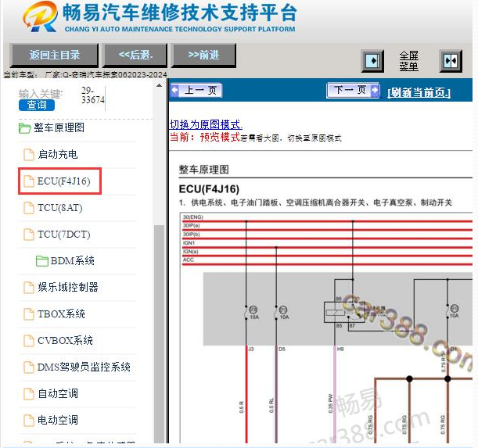
Task: Click the sidebar vertical scrollbar thumb
Action: [159, 334]
